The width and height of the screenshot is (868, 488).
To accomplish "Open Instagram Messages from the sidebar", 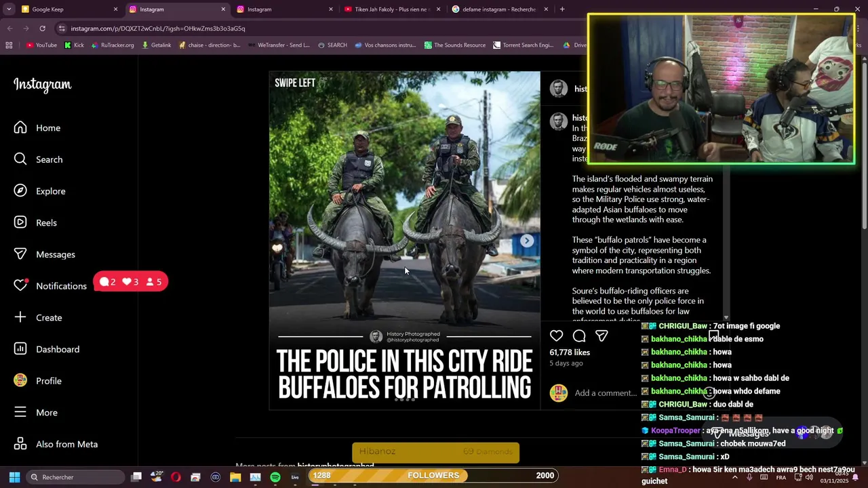I will coord(44,254).
